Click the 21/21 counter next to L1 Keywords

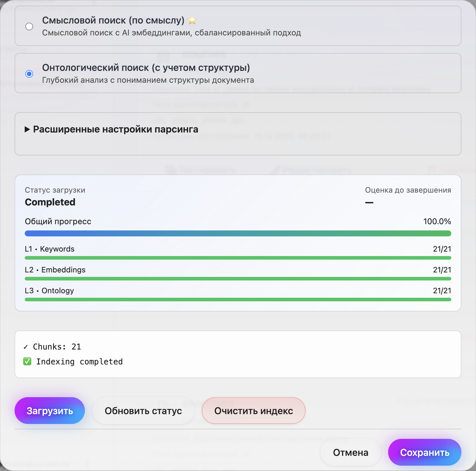coord(442,249)
